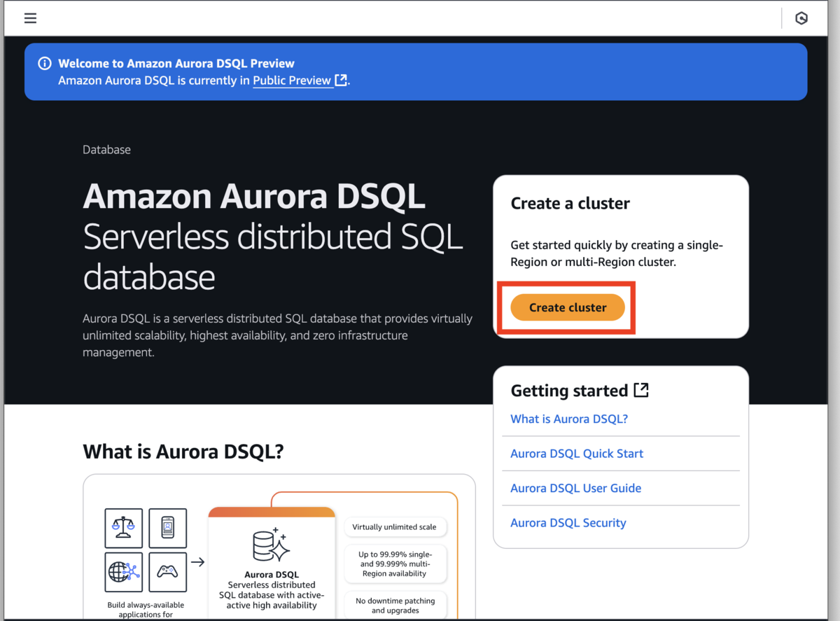Click the Amazon Aurora DSQL main title
Viewport: 840px width, 621px height.
click(254, 197)
